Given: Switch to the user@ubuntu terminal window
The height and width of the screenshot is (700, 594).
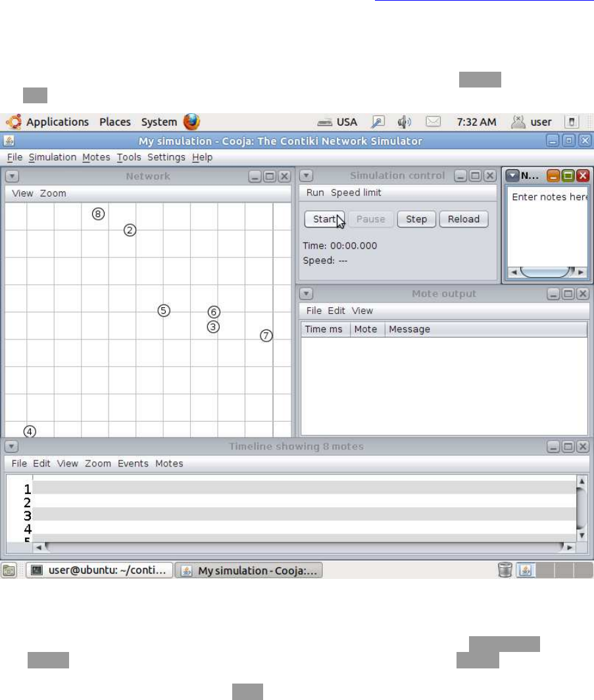Looking at the screenshot, I should click(x=99, y=570).
